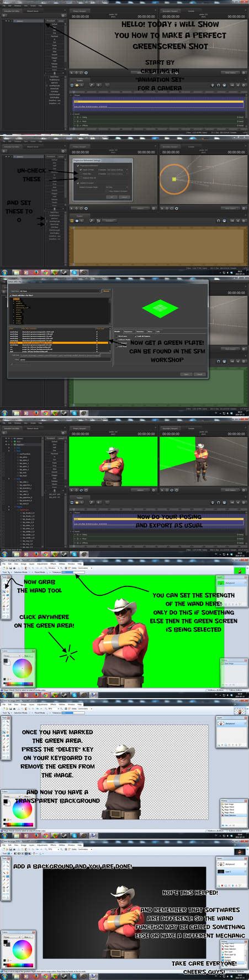Viewport: 249px width, 980px height.
Task: Pick a color on transparent-background screenshot's color wheel
Action: click(x=22, y=810)
